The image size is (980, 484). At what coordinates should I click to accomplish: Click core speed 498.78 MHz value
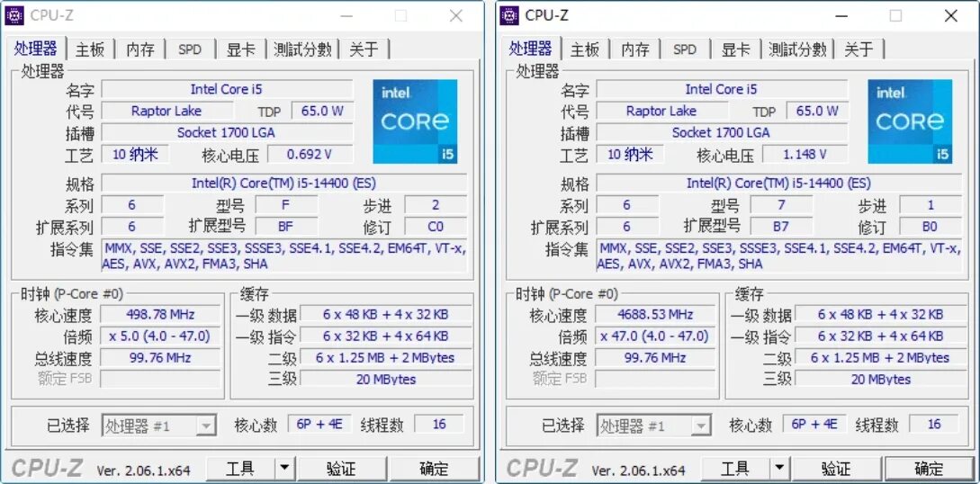160,314
